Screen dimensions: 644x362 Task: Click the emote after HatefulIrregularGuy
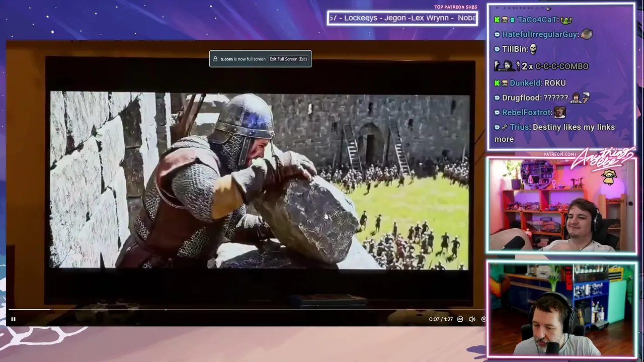(x=586, y=34)
